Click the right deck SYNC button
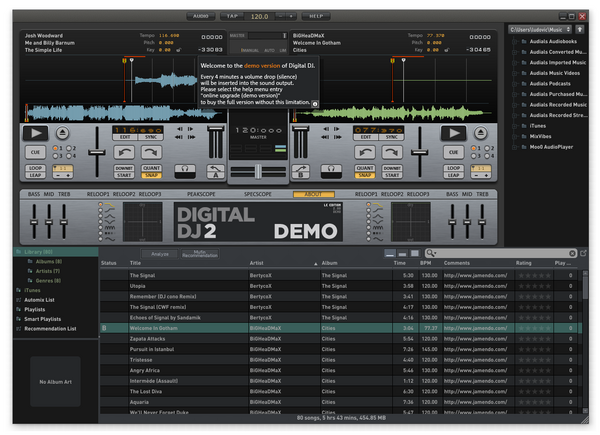 pyautogui.click(x=391, y=137)
